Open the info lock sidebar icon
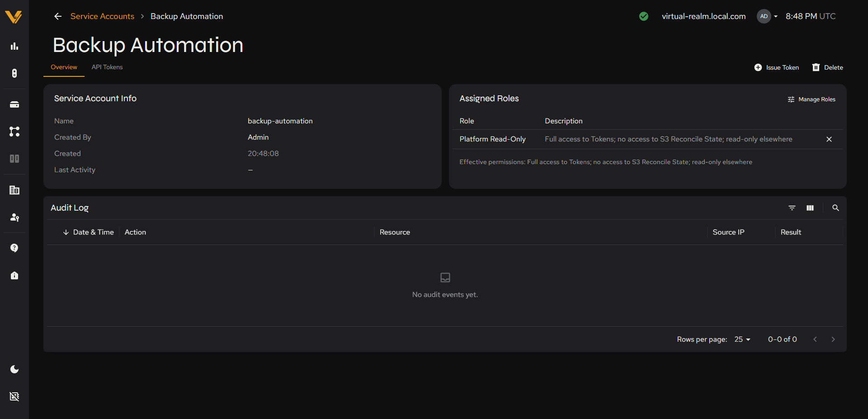Image resolution: width=868 pixels, height=419 pixels. coord(14,275)
